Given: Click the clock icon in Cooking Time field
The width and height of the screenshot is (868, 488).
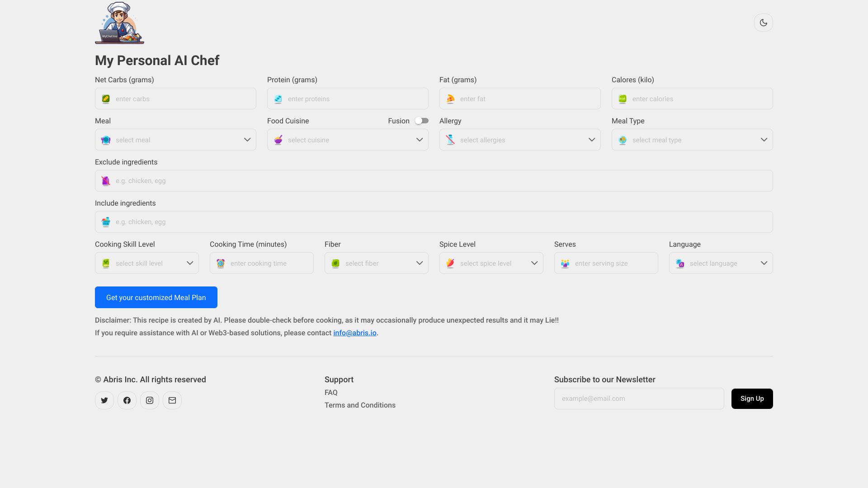Looking at the screenshot, I should coord(221,263).
